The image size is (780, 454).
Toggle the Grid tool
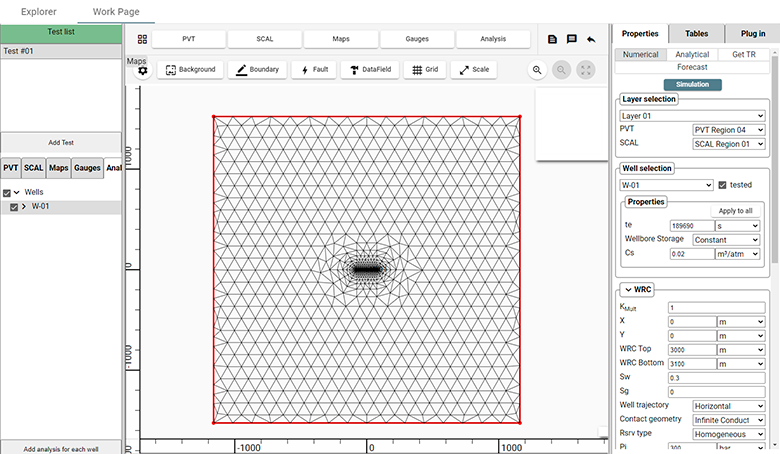click(425, 70)
